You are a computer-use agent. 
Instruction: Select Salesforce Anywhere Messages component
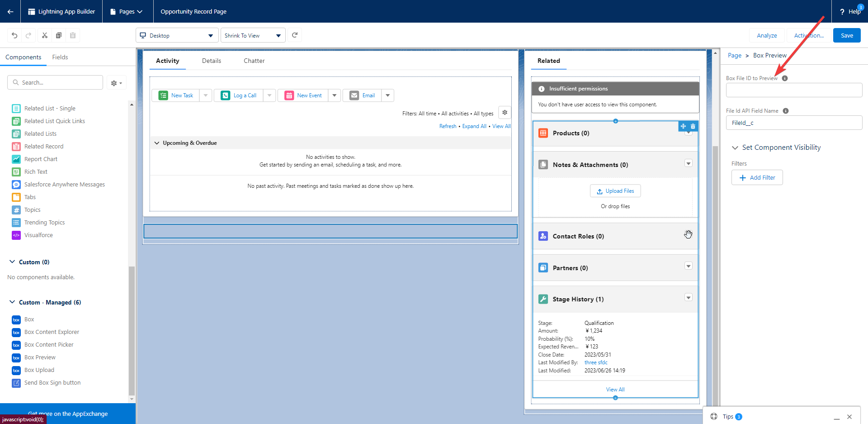pos(64,185)
